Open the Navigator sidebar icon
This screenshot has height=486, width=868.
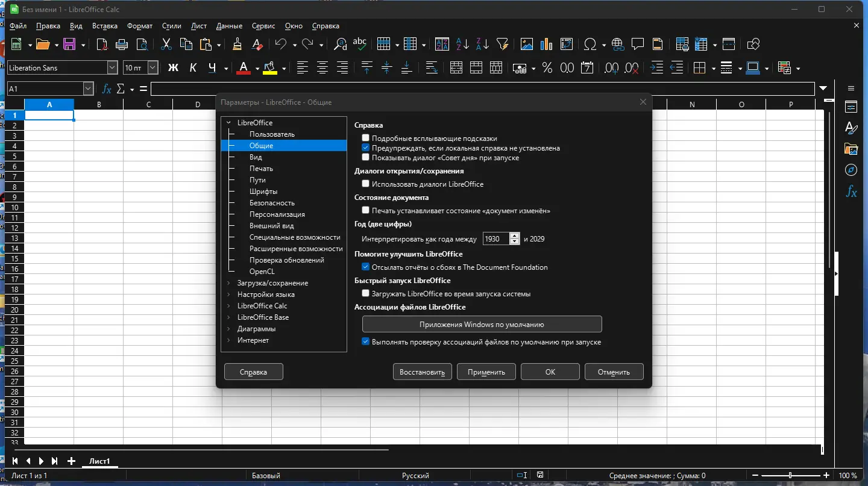(x=851, y=170)
